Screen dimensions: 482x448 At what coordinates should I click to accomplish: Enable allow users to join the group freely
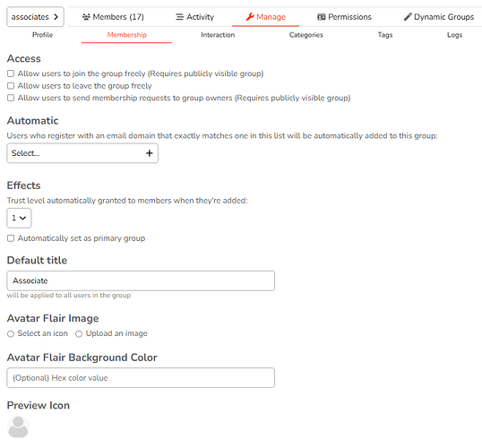pos(11,73)
